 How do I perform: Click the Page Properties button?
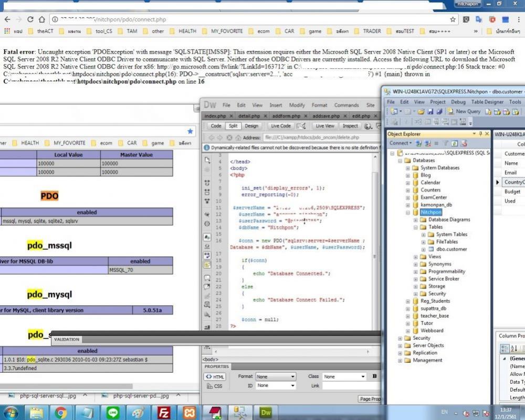[370, 398]
